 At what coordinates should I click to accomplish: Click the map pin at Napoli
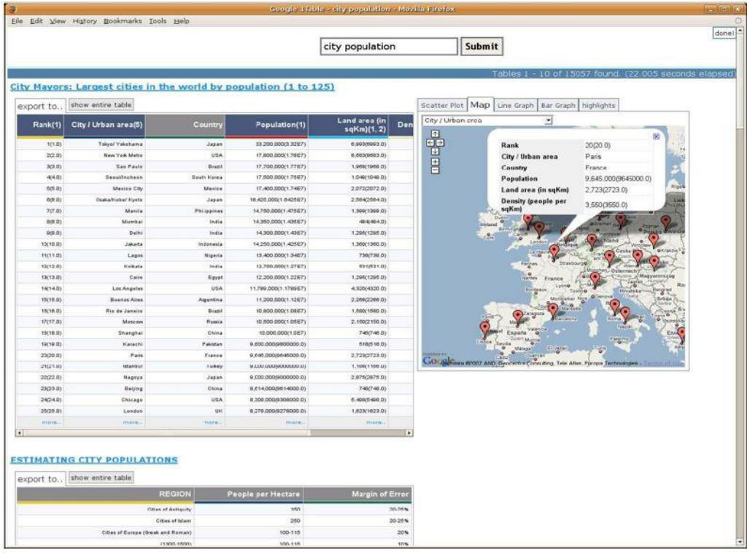tap(625, 314)
